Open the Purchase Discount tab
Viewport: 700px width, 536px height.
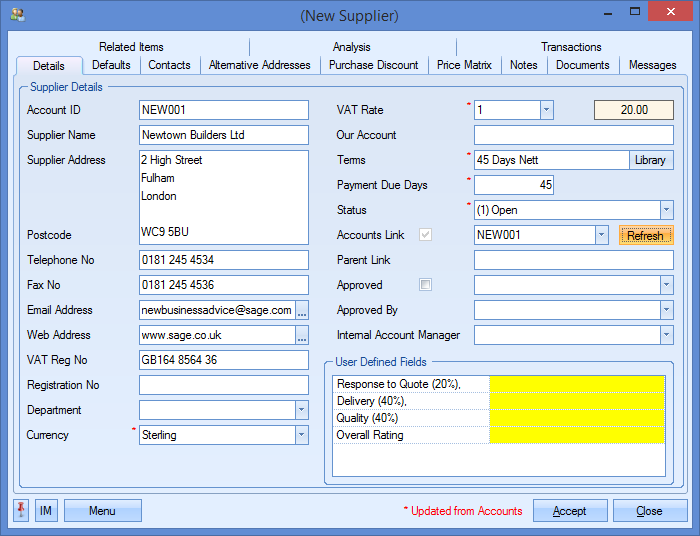tap(374, 65)
